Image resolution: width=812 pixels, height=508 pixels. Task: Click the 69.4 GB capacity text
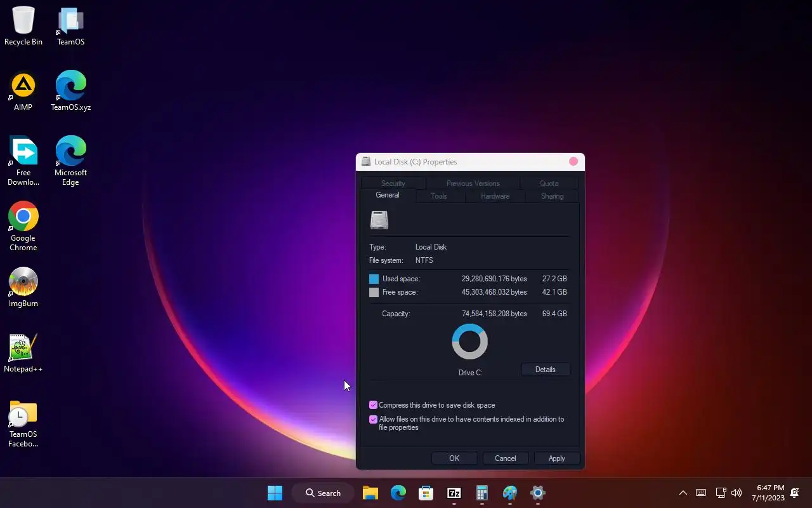coord(554,314)
